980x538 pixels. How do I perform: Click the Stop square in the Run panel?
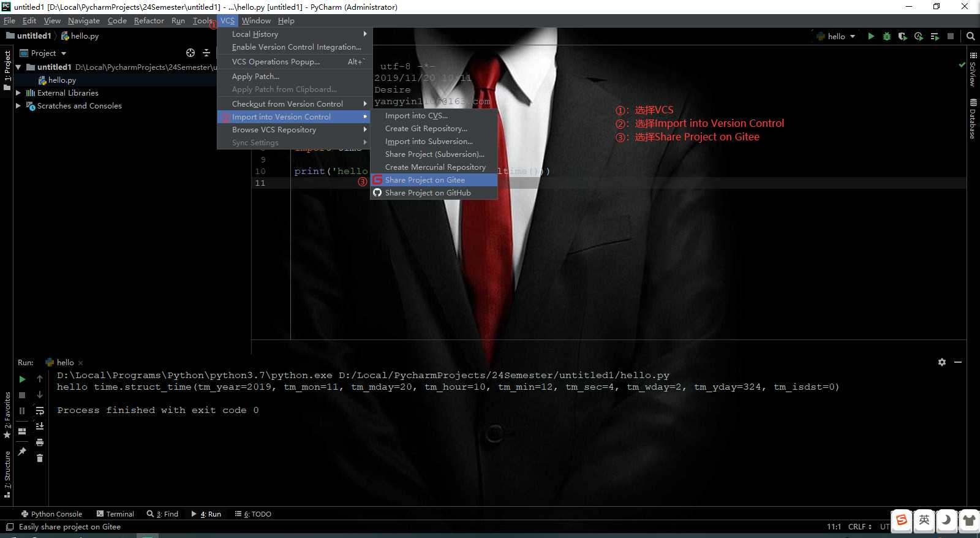[x=22, y=395]
